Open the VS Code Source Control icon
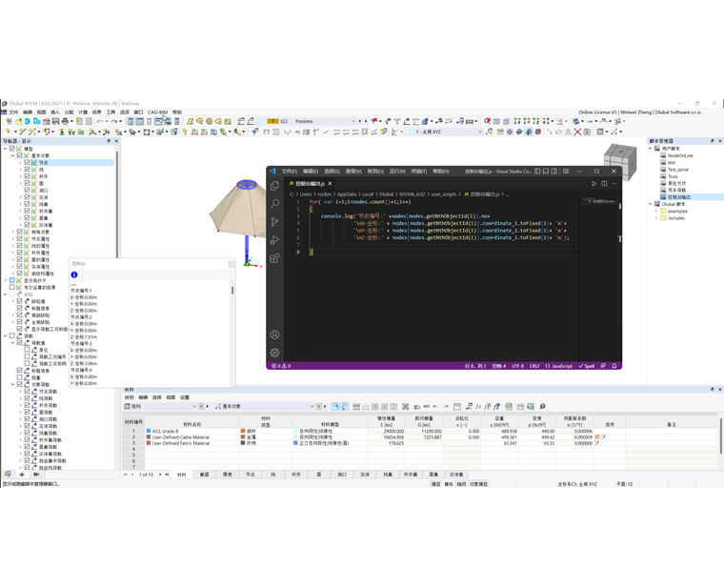This screenshot has height=588, width=724. click(274, 222)
